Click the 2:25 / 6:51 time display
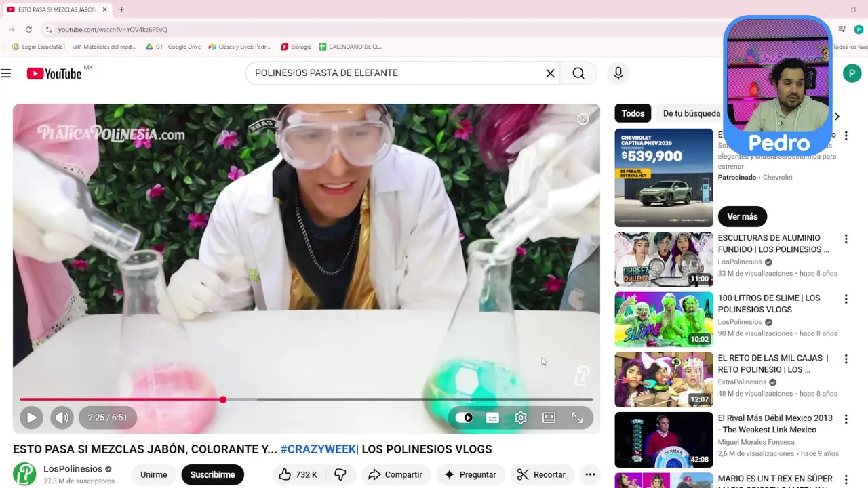This screenshot has width=868, height=488. [107, 418]
